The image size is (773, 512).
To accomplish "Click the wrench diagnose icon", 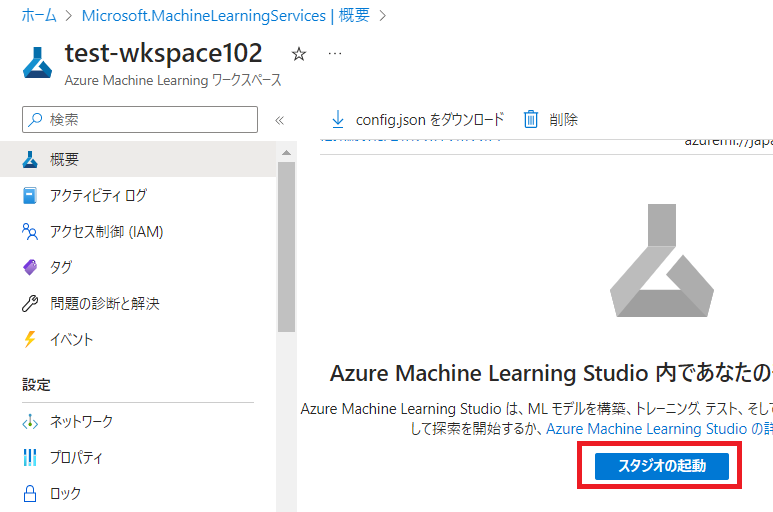I will (x=30, y=304).
